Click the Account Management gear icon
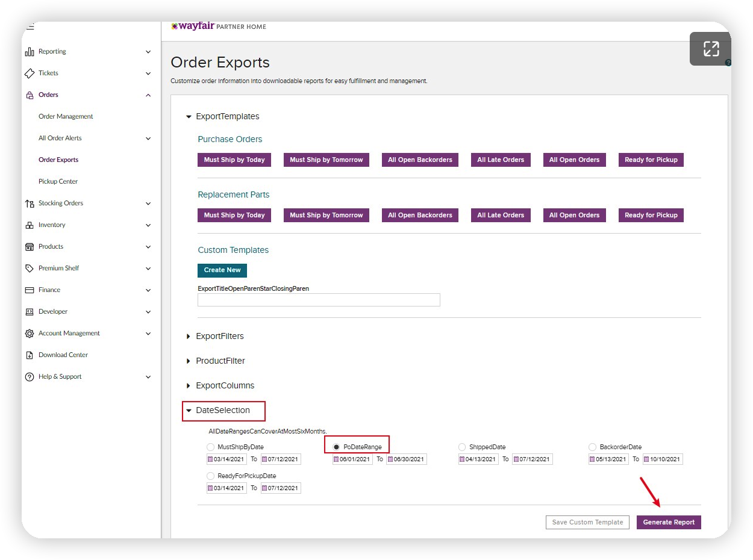 [x=29, y=334]
